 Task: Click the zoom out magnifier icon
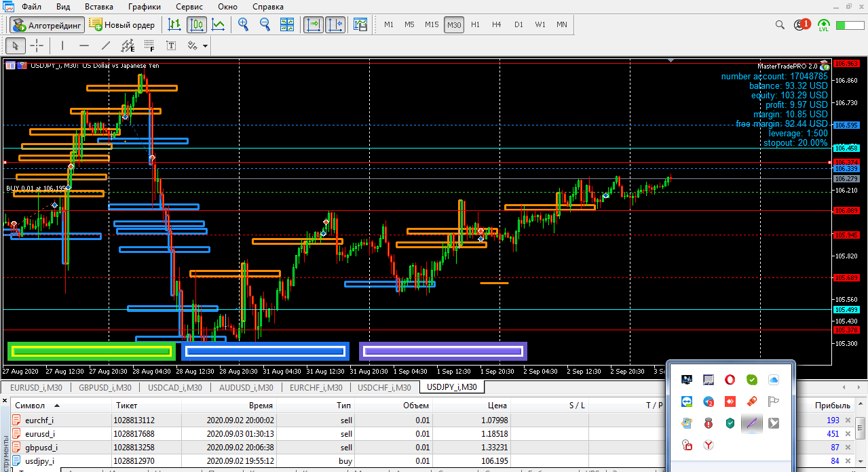tap(265, 25)
